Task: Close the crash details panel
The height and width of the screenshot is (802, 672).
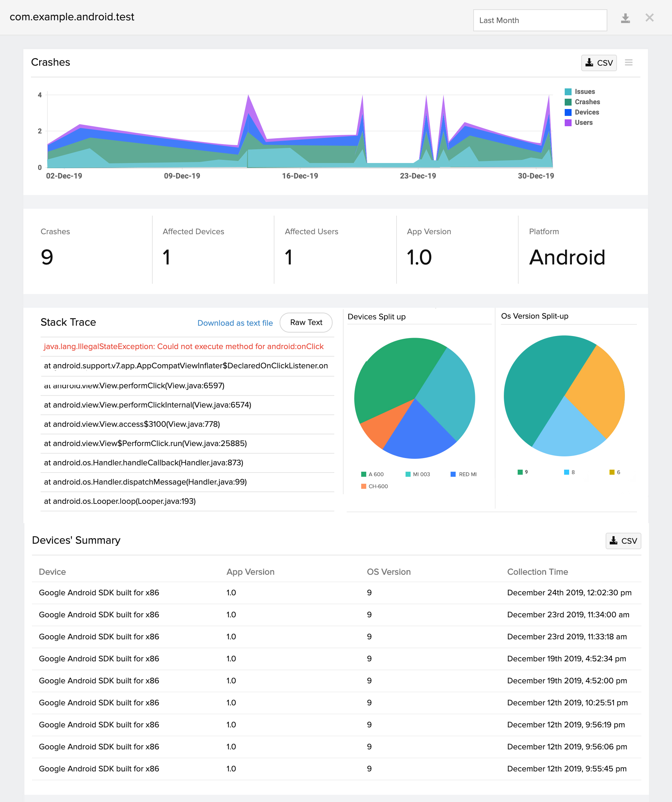Action: click(649, 18)
